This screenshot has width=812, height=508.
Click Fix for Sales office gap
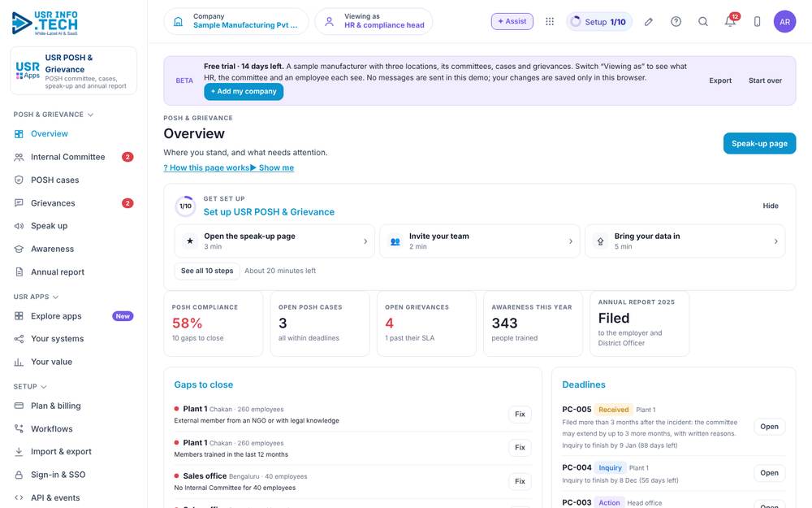click(x=520, y=481)
